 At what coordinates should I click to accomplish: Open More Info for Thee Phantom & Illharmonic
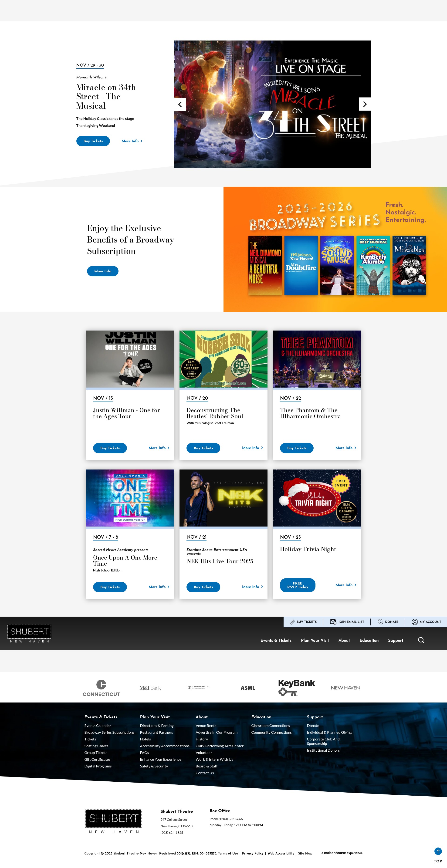(346, 448)
